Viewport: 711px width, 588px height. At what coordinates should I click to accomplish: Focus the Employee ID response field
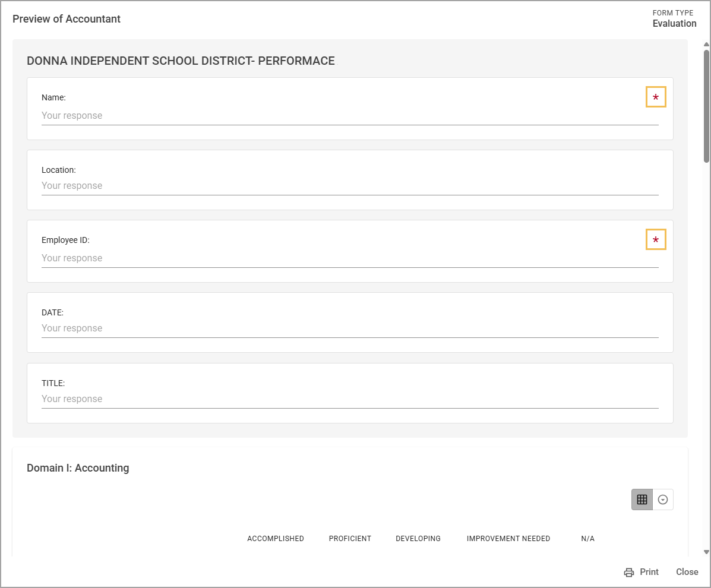tap(350, 258)
